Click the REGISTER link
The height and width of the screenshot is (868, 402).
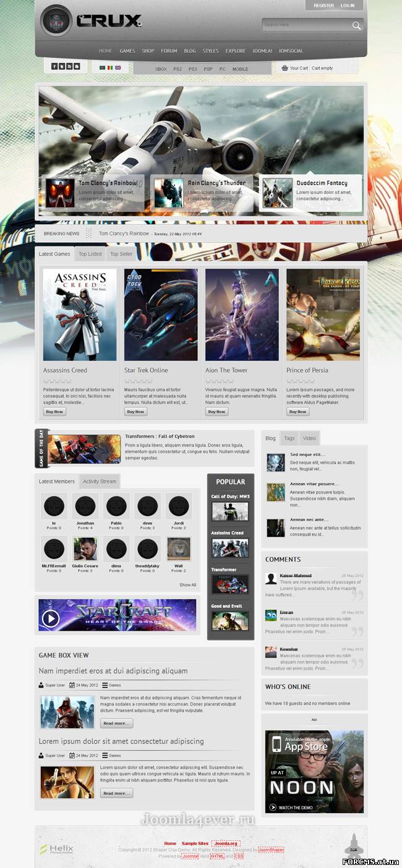click(323, 6)
